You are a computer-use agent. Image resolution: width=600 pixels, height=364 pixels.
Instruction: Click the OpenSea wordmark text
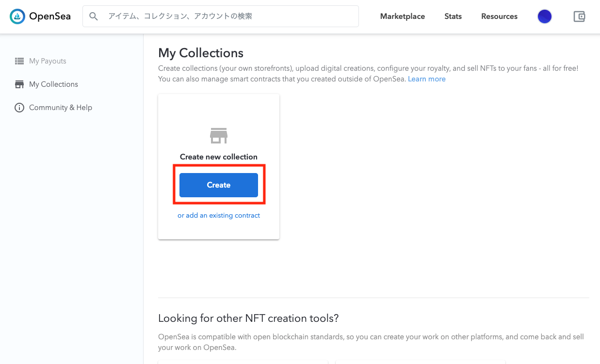pos(50,16)
